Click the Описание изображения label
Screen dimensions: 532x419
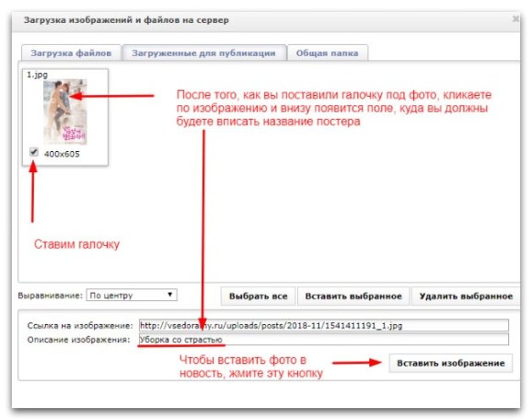(79, 340)
